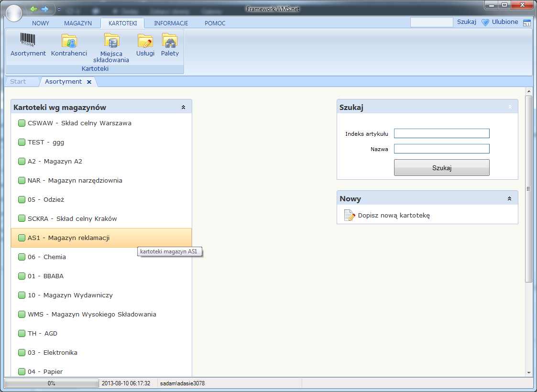The height and width of the screenshot is (392, 537).
Task: Focus the Nazwa input field
Action: click(x=442, y=149)
